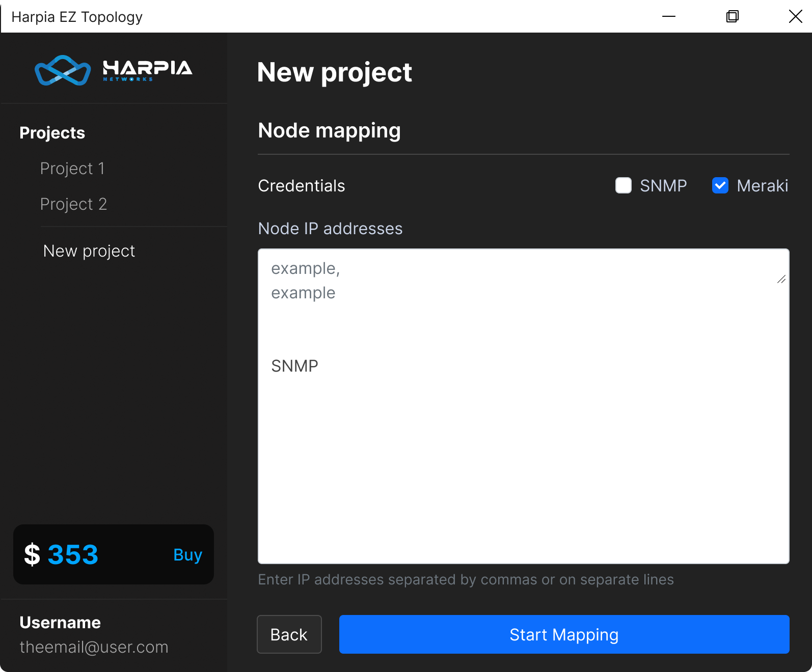Viewport: 812px width, 672px height.
Task: Click the Projects heading
Action: coord(52,133)
